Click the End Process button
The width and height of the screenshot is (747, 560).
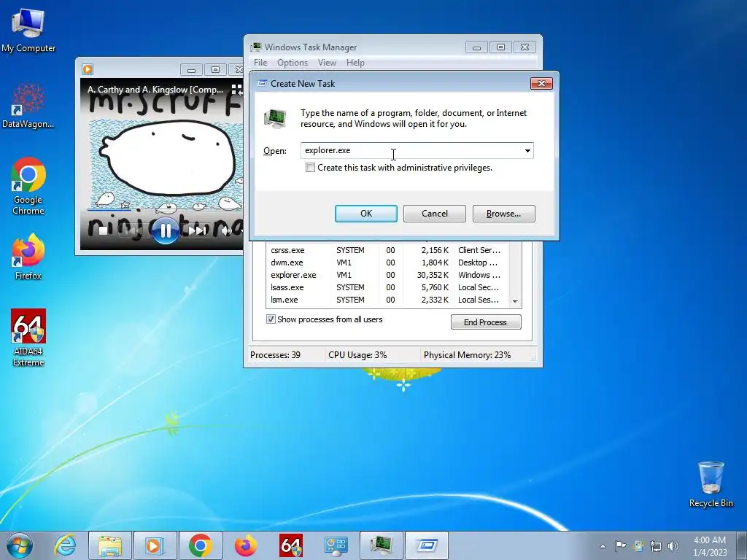(485, 322)
